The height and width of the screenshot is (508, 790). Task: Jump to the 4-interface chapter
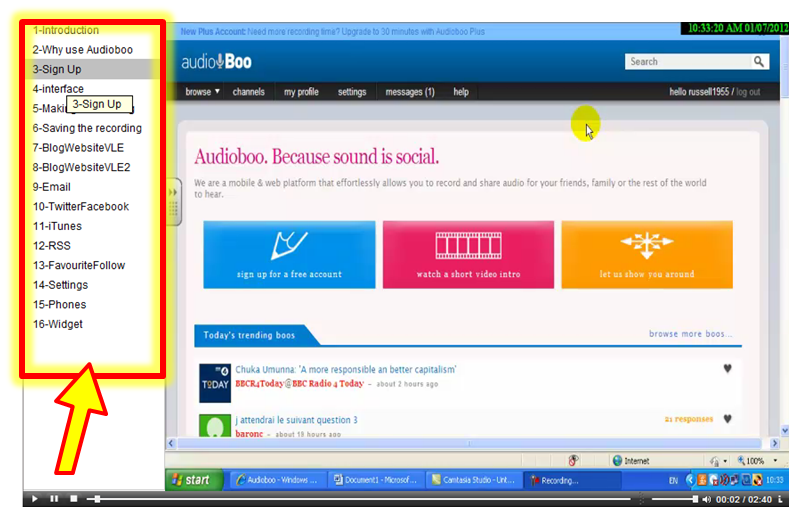pyautogui.click(x=58, y=89)
